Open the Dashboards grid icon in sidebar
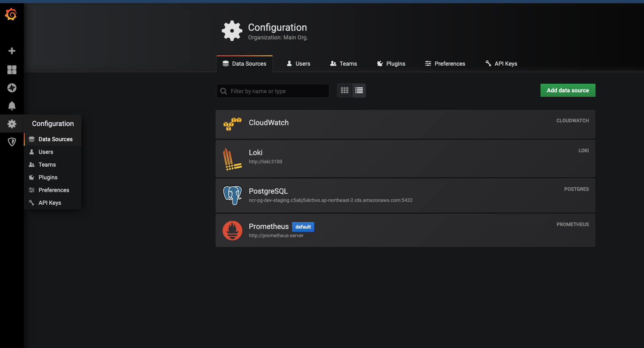Image resolution: width=644 pixels, height=348 pixels. (12, 70)
